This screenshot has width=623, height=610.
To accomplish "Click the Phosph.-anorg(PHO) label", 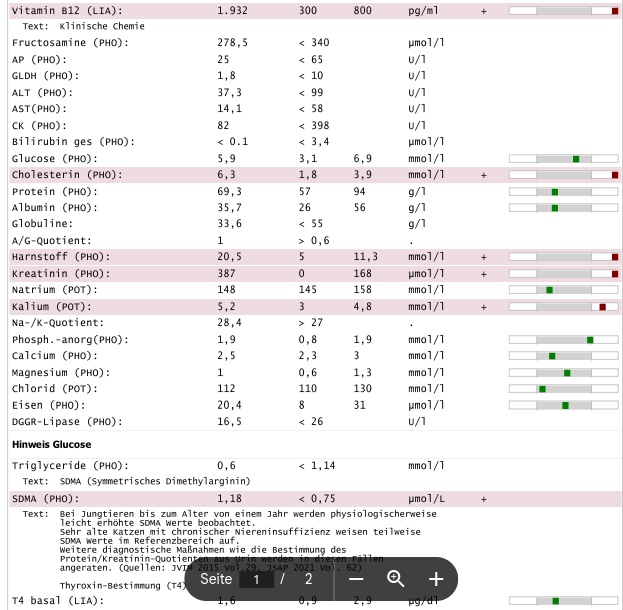I will [70, 340].
